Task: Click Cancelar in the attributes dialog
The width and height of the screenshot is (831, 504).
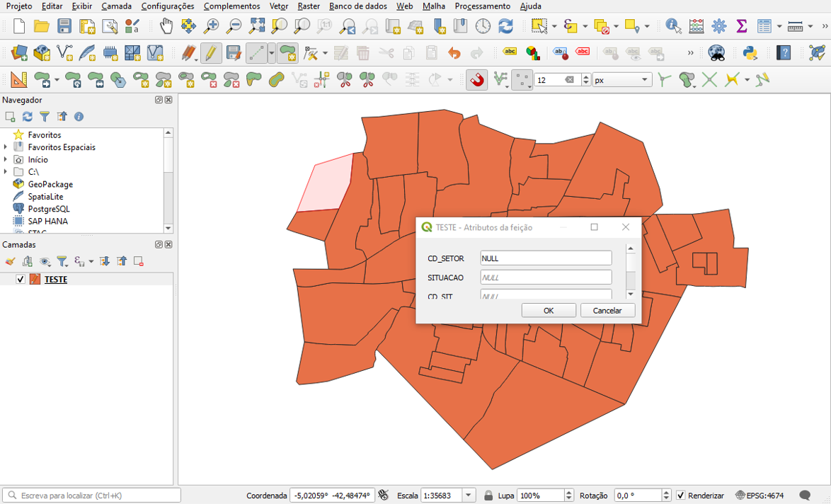Action: pos(607,310)
